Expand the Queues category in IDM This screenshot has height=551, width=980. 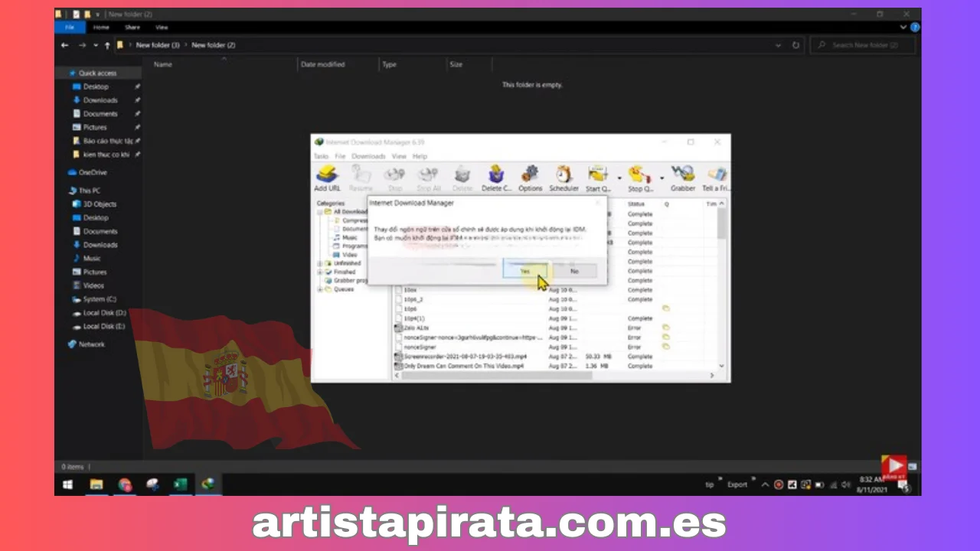coord(319,289)
